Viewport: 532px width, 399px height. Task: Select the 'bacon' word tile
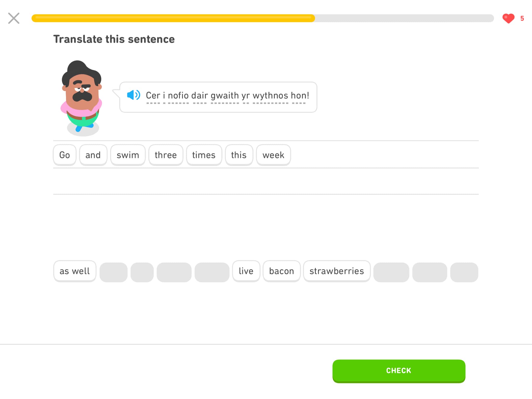(x=282, y=271)
